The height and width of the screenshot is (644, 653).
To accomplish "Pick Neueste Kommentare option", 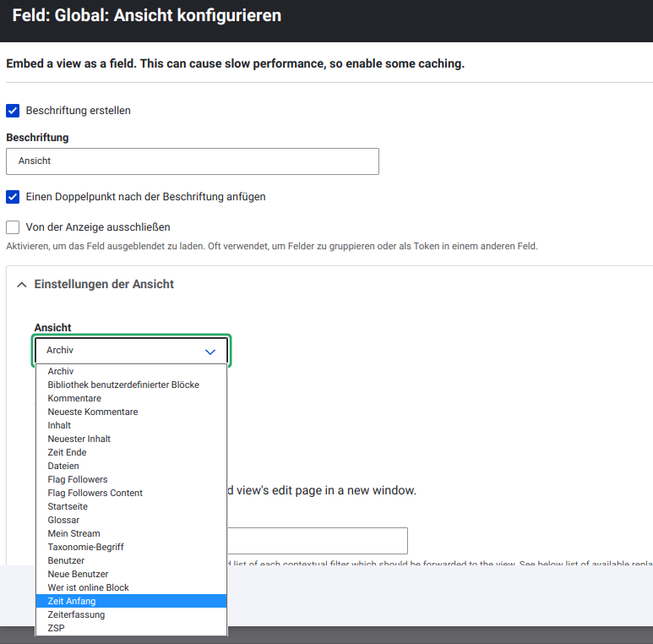I will (93, 412).
